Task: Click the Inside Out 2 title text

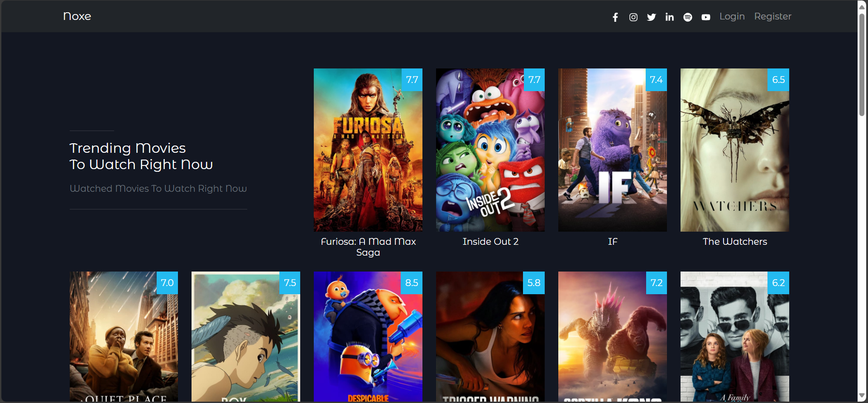Action: click(490, 242)
